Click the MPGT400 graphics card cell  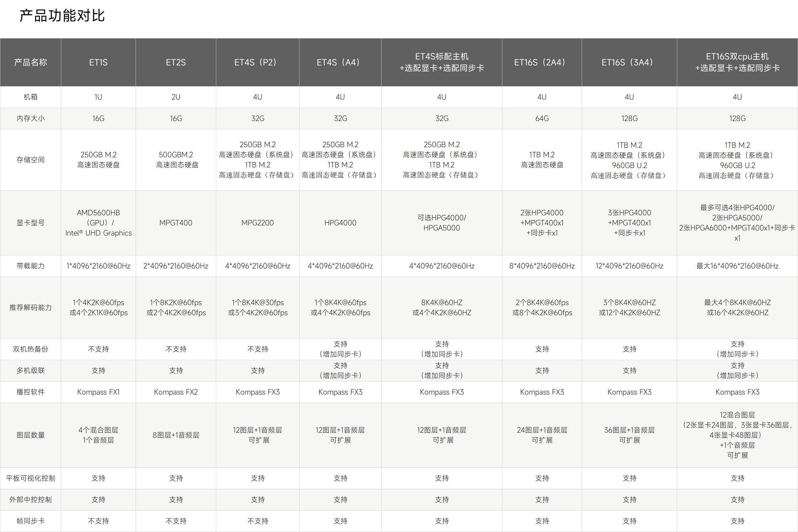click(x=176, y=223)
